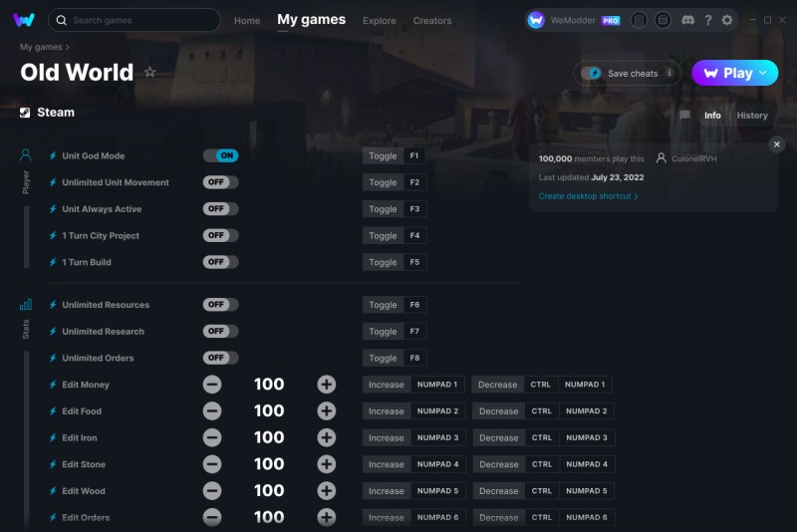Open the help question mark icon

[708, 20]
